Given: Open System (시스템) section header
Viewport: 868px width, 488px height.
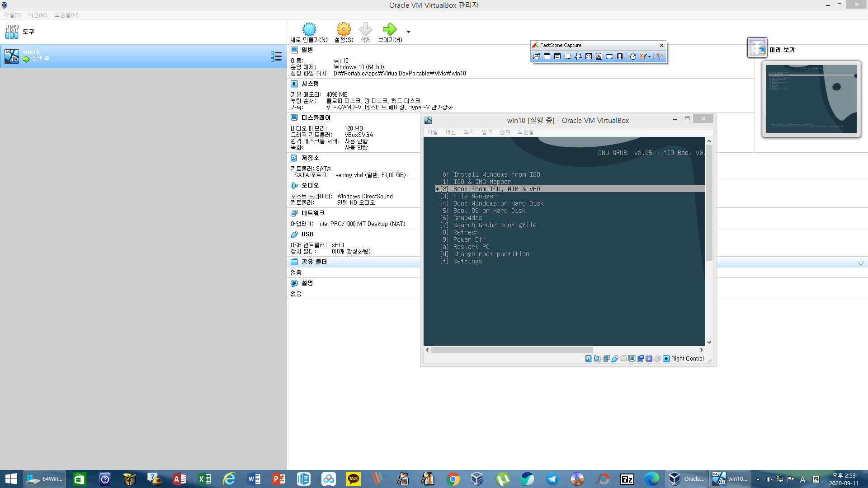Looking at the screenshot, I should point(310,84).
